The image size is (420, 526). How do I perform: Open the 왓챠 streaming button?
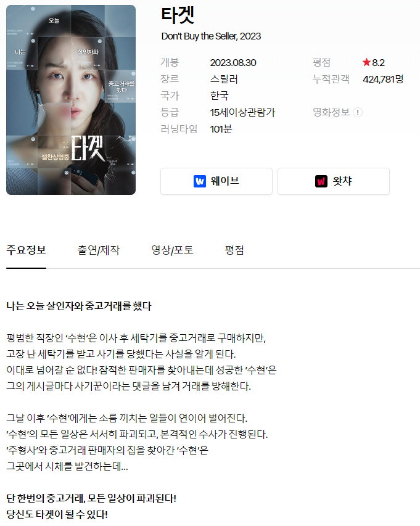coord(334,181)
